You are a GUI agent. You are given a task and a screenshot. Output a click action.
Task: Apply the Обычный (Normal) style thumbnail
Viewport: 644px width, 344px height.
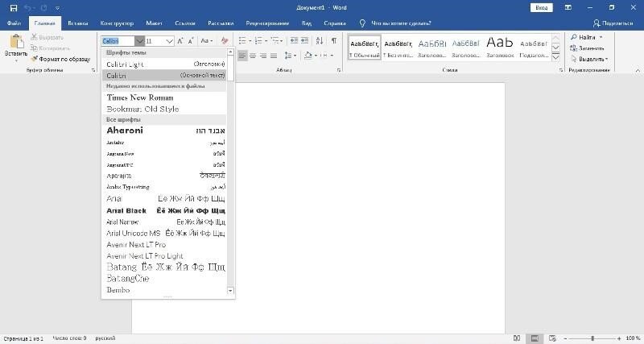click(x=365, y=48)
